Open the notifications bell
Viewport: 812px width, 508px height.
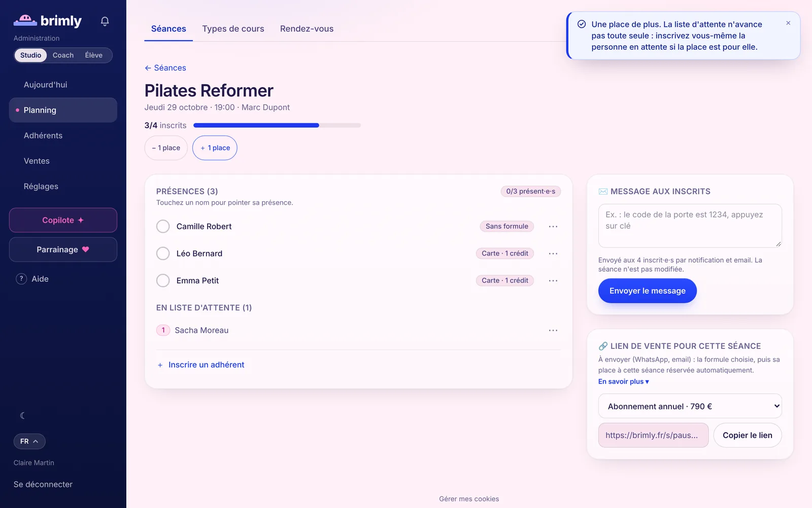click(x=105, y=21)
